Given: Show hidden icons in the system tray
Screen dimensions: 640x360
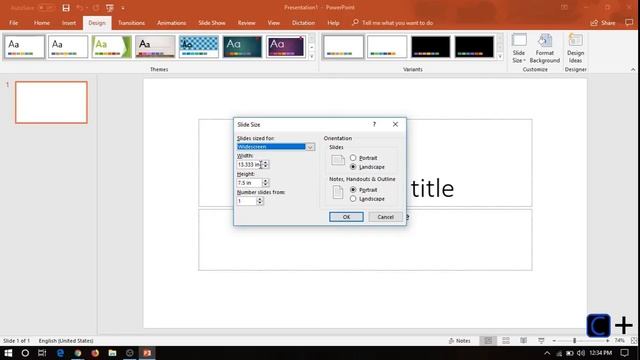Looking at the screenshot, I should click(547, 353).
